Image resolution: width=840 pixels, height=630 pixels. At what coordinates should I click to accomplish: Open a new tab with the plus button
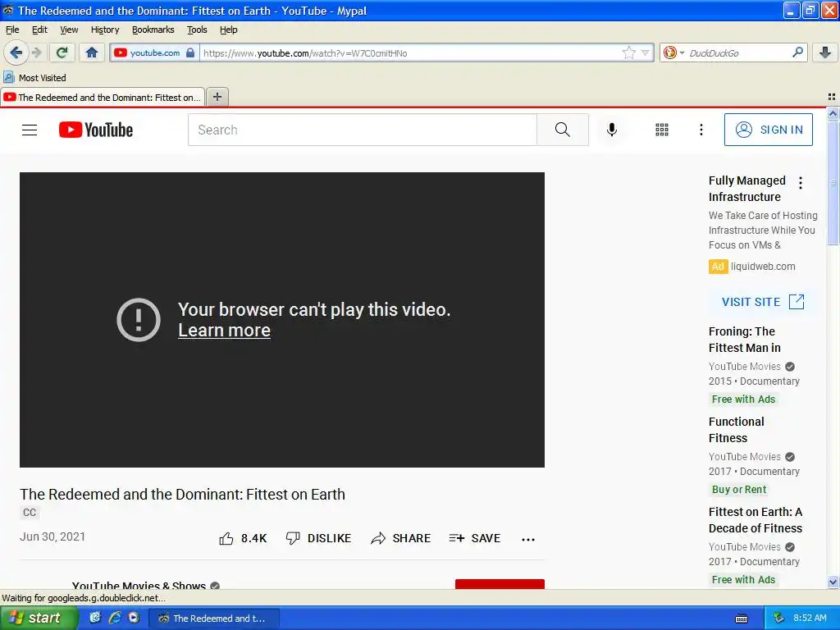click(x=217, y=97)
